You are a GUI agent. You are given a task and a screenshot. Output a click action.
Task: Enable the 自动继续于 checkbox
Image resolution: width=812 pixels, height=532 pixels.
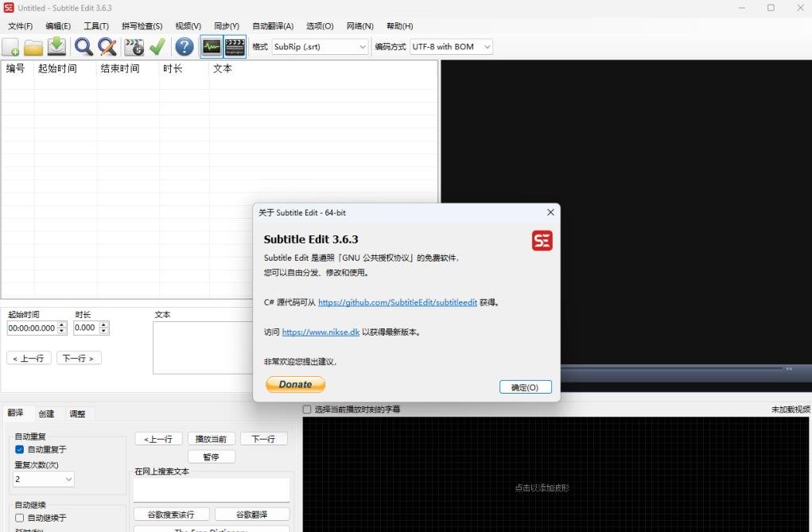[x=19, y=518]
